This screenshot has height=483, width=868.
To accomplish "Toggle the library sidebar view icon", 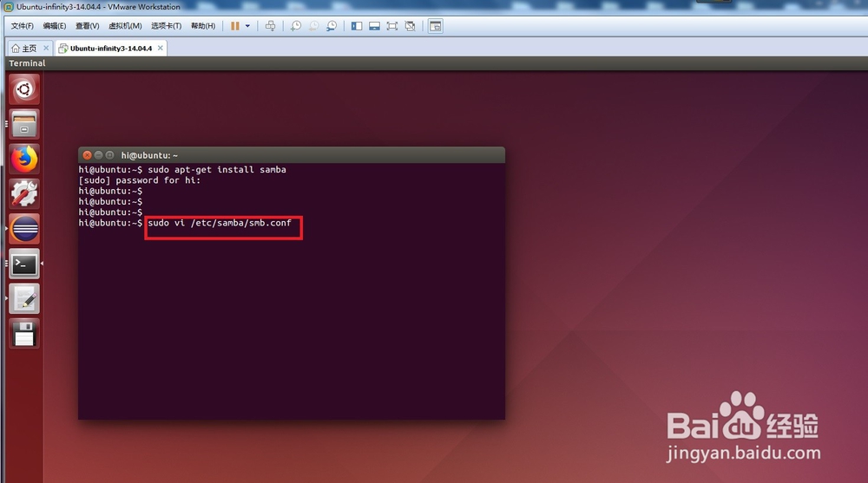I will tap(357, 26).
